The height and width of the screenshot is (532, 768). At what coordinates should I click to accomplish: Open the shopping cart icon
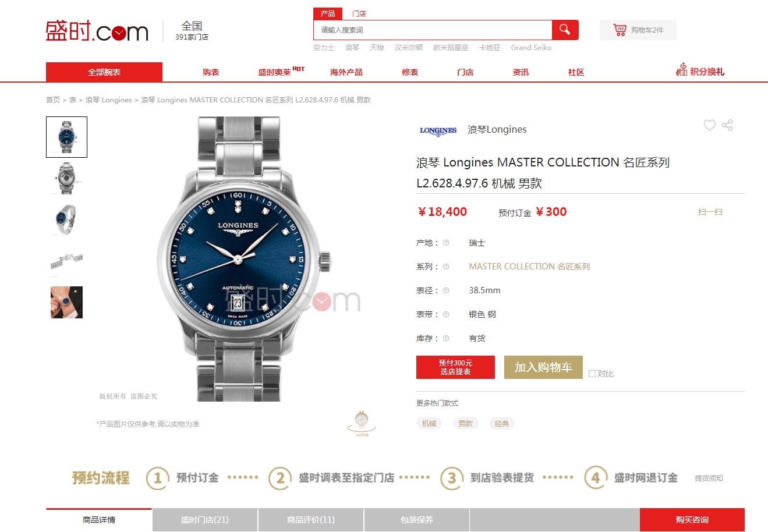(x=620, y=30)
